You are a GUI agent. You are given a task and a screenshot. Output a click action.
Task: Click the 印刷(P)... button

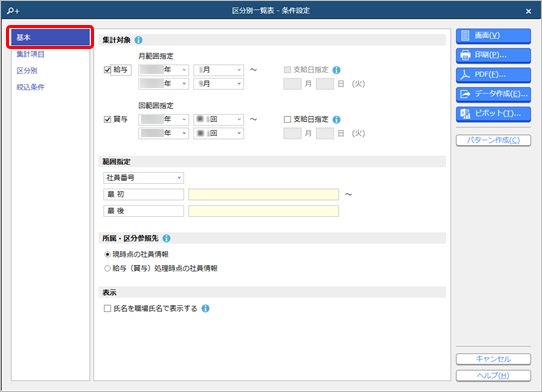(x=493, y=55)
